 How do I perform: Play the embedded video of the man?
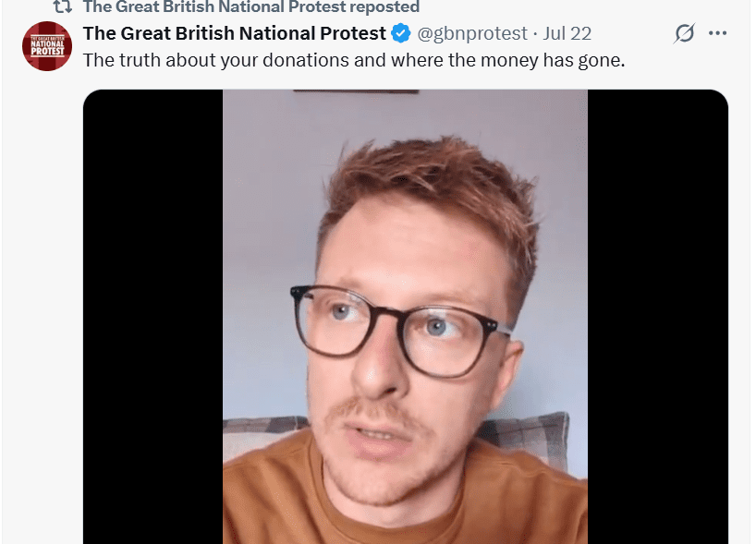click(x=405, y=314)
